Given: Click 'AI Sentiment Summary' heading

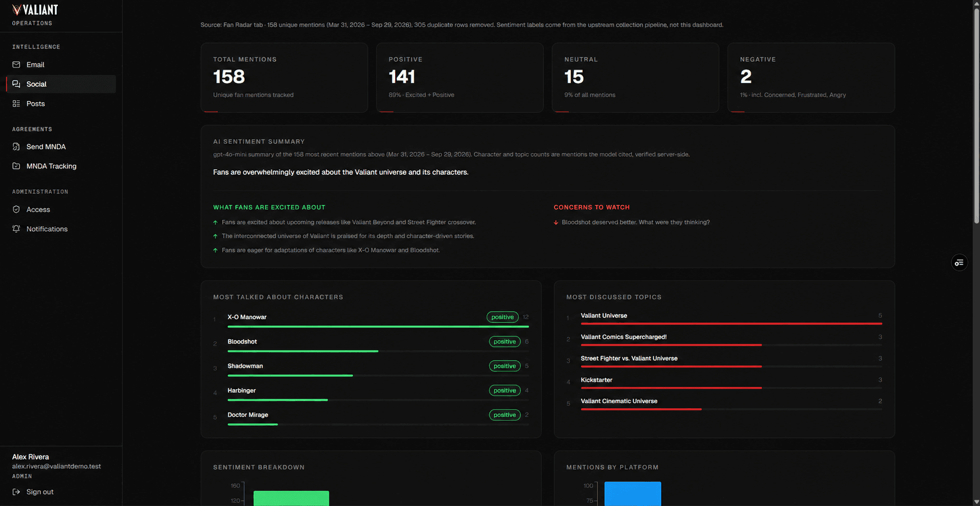Looking at the screenshot, I should point(259,142).
